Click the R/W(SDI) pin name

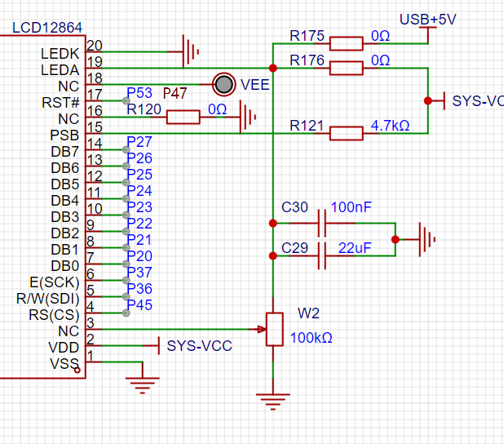click(48, 299)
